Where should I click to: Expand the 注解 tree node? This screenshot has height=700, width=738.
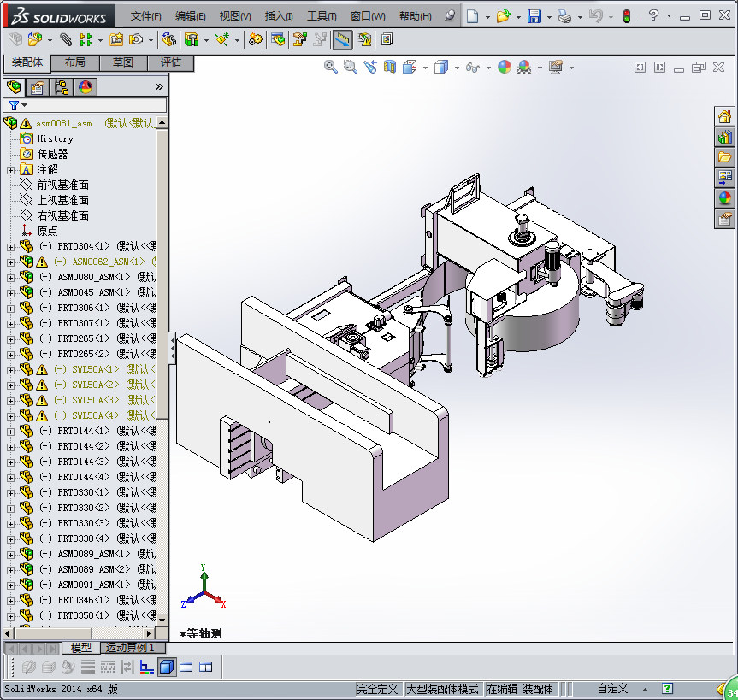click(x=10, y=170)
